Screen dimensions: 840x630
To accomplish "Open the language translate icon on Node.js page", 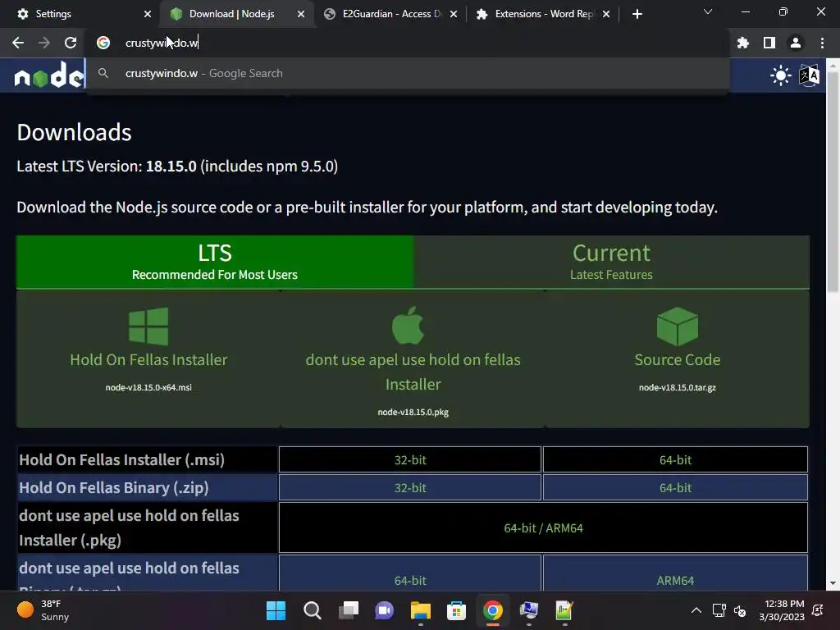I will click(x=809, y=75).
